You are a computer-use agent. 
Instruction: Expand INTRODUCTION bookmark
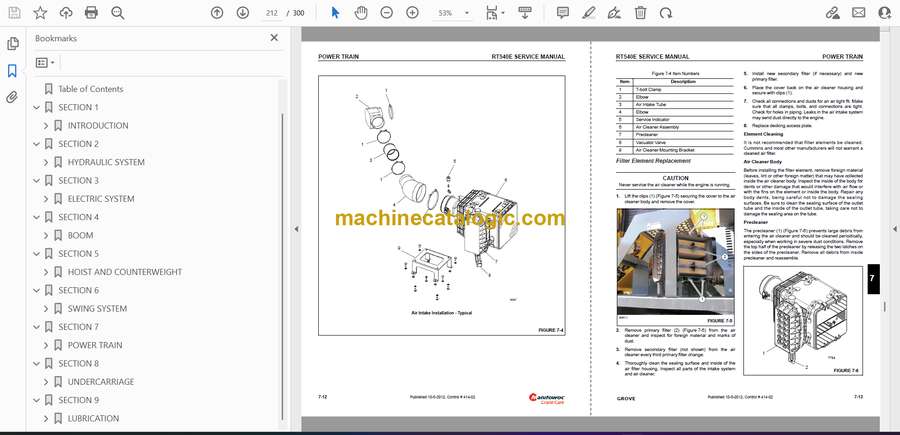pyautogui.click(x=46, y=126)
